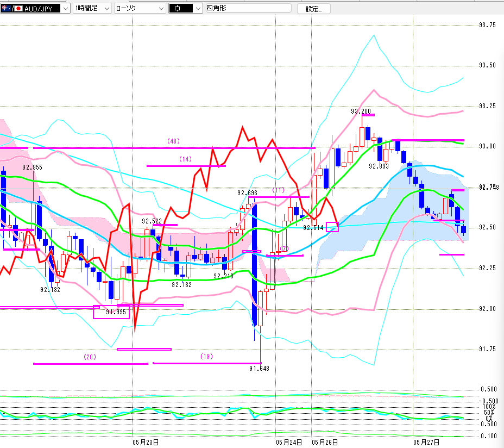
Task: Select the (48) period count label
Action: [173, 141]
